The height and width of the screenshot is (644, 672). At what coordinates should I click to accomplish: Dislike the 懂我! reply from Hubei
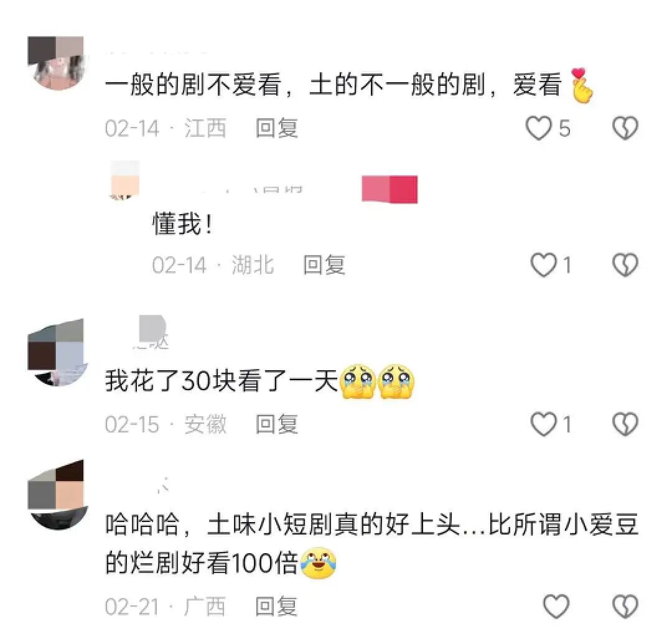pyautogui.click(x=625, y=265)
